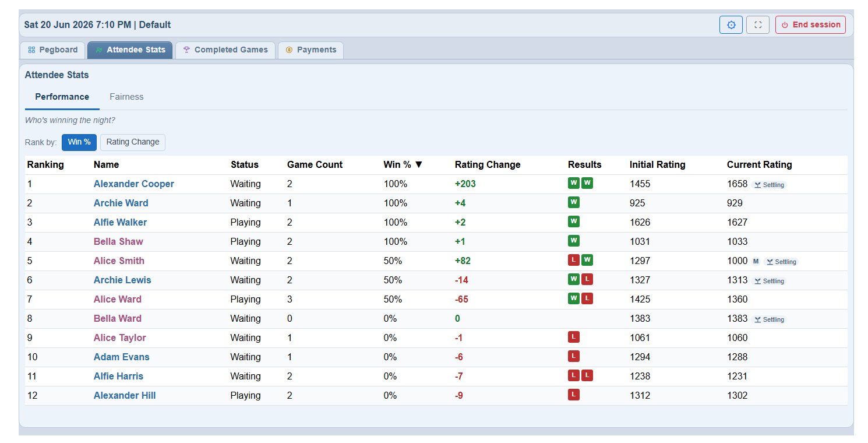Screen dimensions: 868x443
Task: Click Alice Taylor's L result badge
Action: [574, 337]
